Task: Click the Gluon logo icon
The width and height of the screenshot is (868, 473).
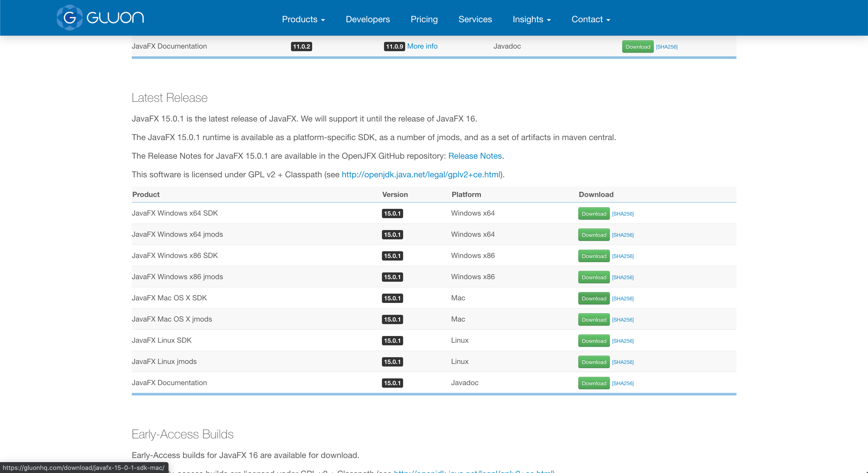Action: (x=70, y=18)
